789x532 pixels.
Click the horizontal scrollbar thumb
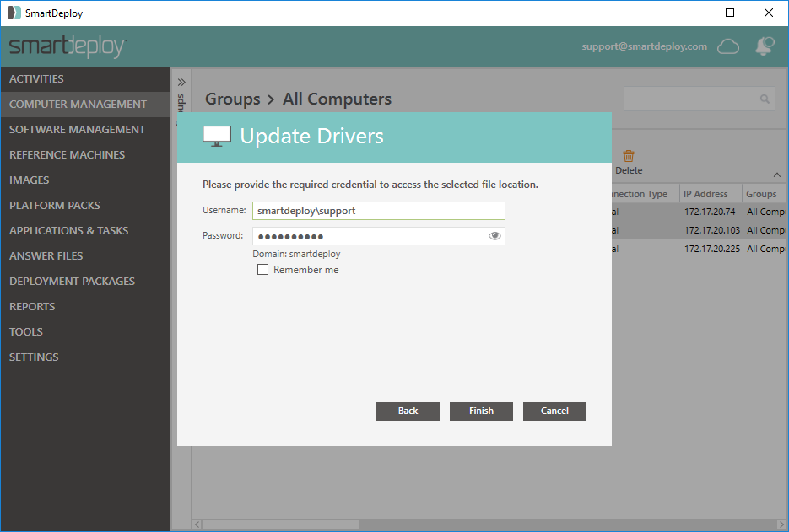[281, 524]
